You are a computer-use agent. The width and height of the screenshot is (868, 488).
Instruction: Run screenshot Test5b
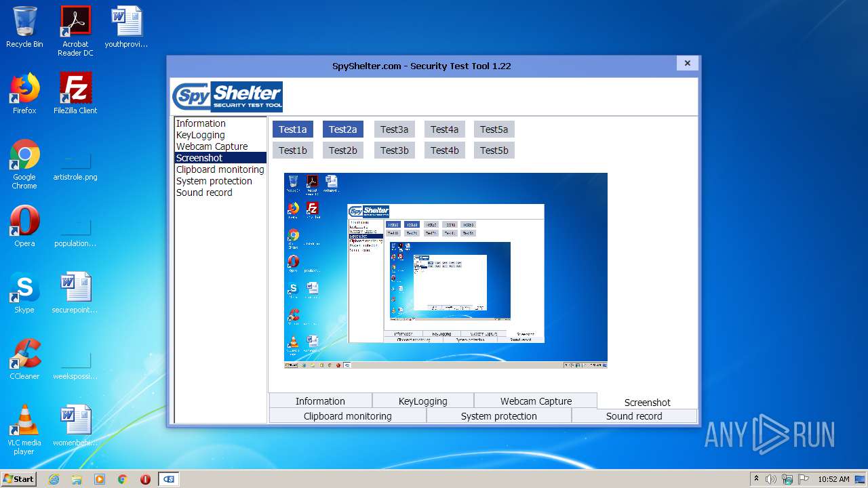pyautogui.click(x=494, y=150)
